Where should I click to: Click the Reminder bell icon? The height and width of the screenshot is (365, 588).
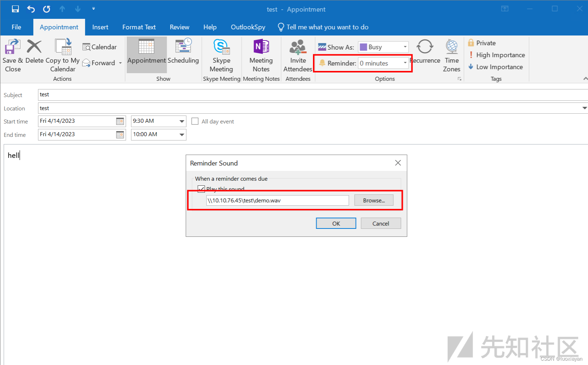322,63
